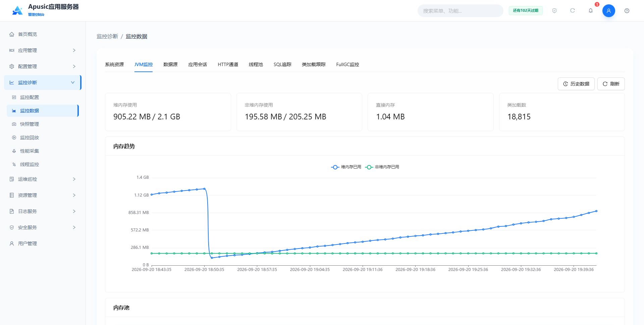The height and width of the screenshot is (325, 644).
Task: Expand the 安全服务 menu
Action: [x=43, y=227]
